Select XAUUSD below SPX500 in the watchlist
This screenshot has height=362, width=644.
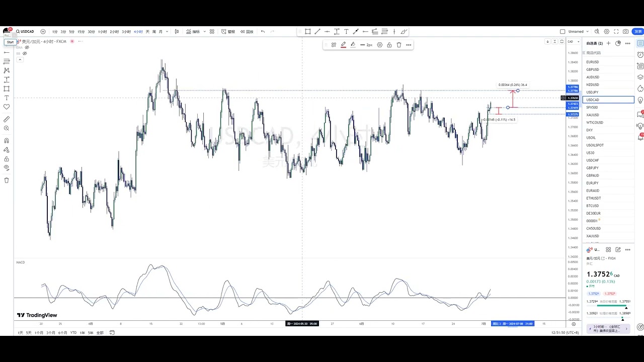pos(608,115)
